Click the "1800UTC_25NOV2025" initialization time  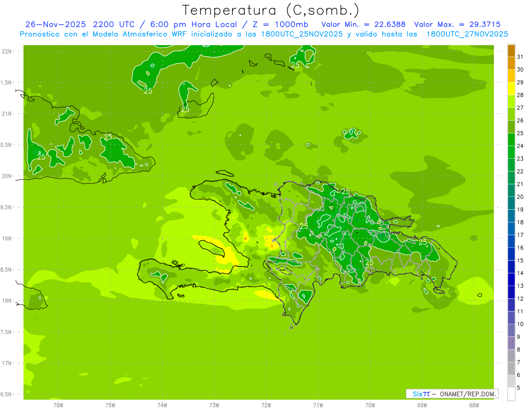(x=301, y=34)
